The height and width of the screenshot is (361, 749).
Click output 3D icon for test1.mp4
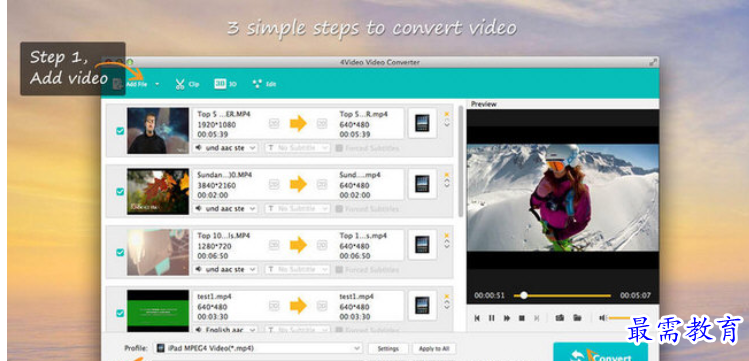tap(322, 306)
